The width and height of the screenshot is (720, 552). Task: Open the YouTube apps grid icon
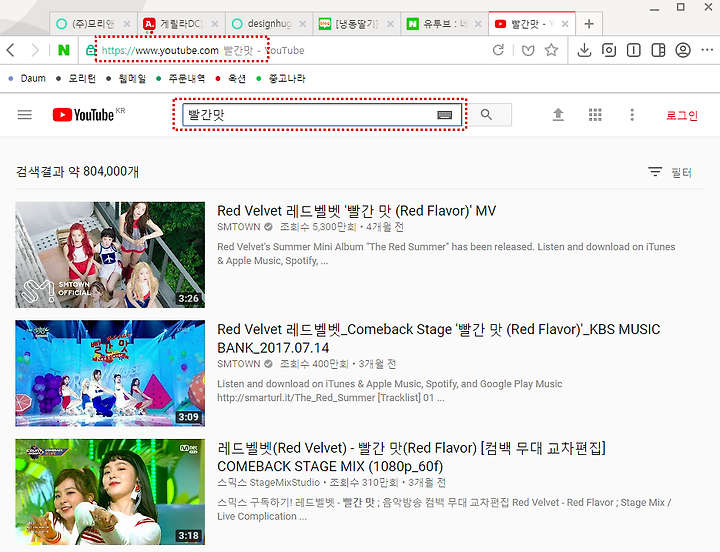coord(595,114)
